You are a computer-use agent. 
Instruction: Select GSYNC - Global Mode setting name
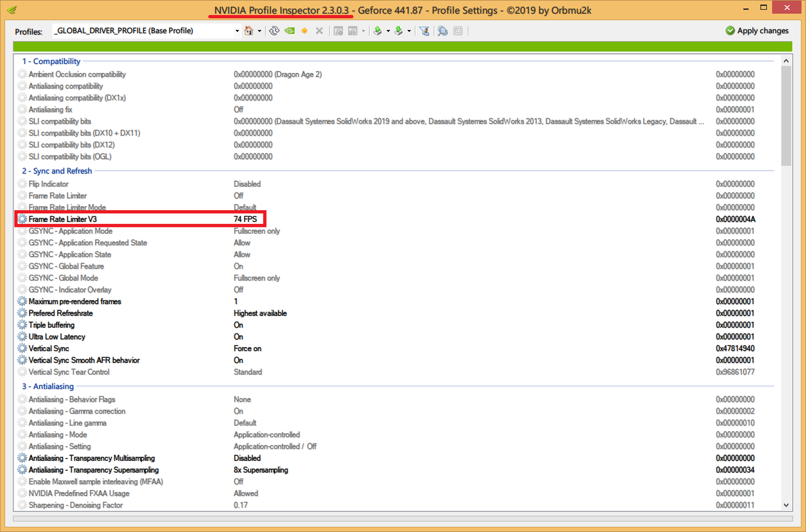click(63, 278)
